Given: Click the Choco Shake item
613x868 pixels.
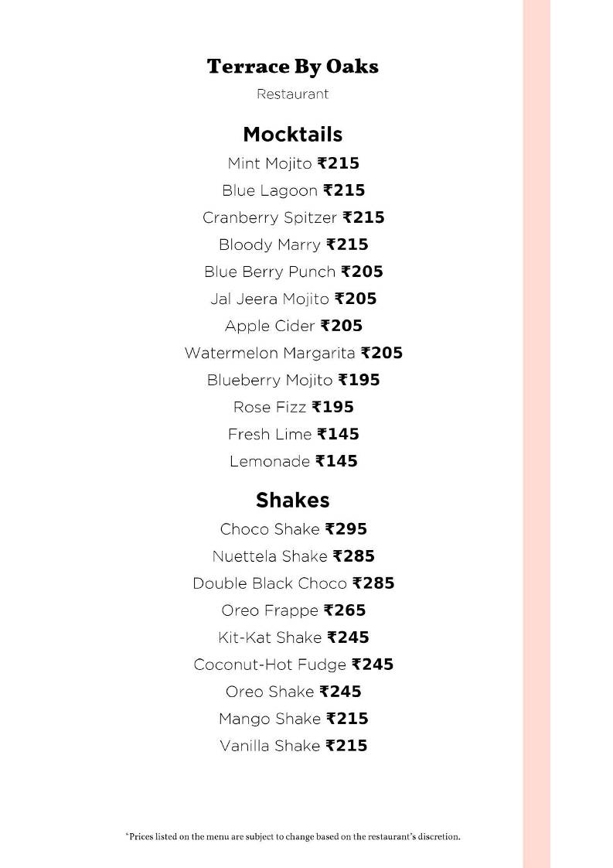Looking at the screenshot, I should [x=293, y=530].
